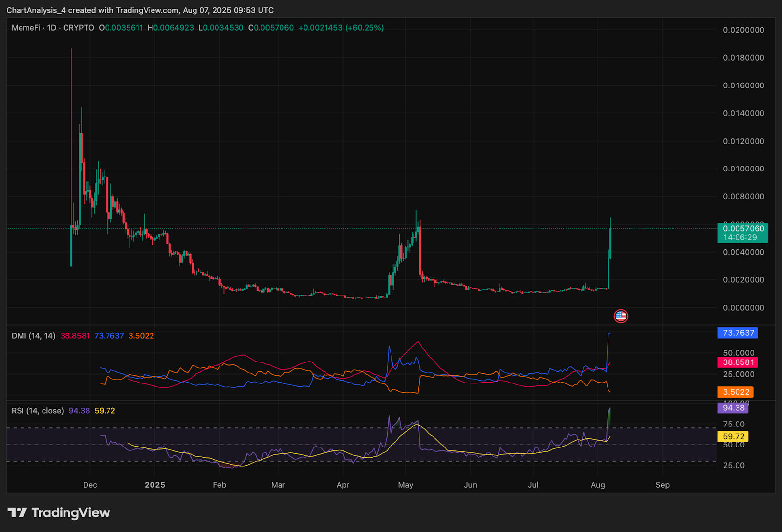The width and height of the screenshot is (782, 532).
Task: Click the TradingView logo mark
Action: pos(17,512)
